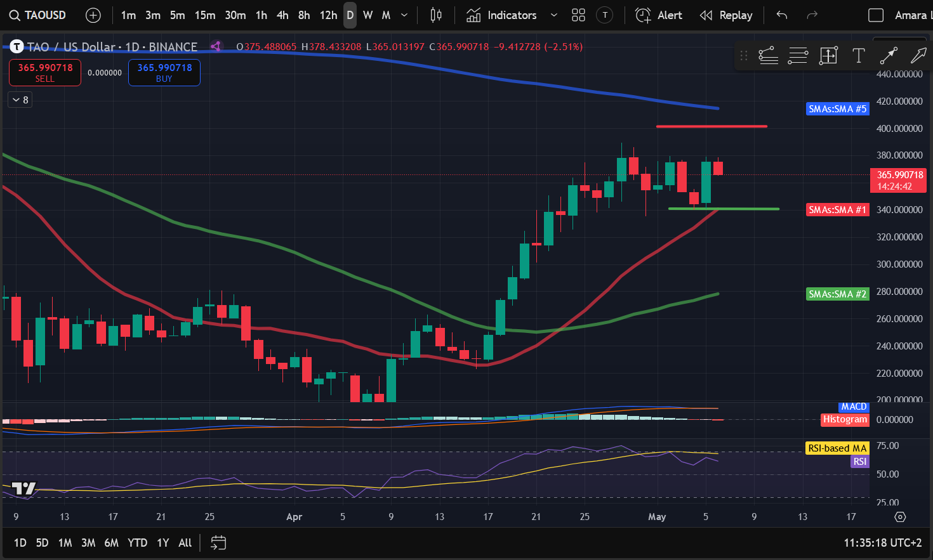This screenshot has width=933, height=560.
Task: Open time axis settings gear icon
Action: tap(900, 517)
